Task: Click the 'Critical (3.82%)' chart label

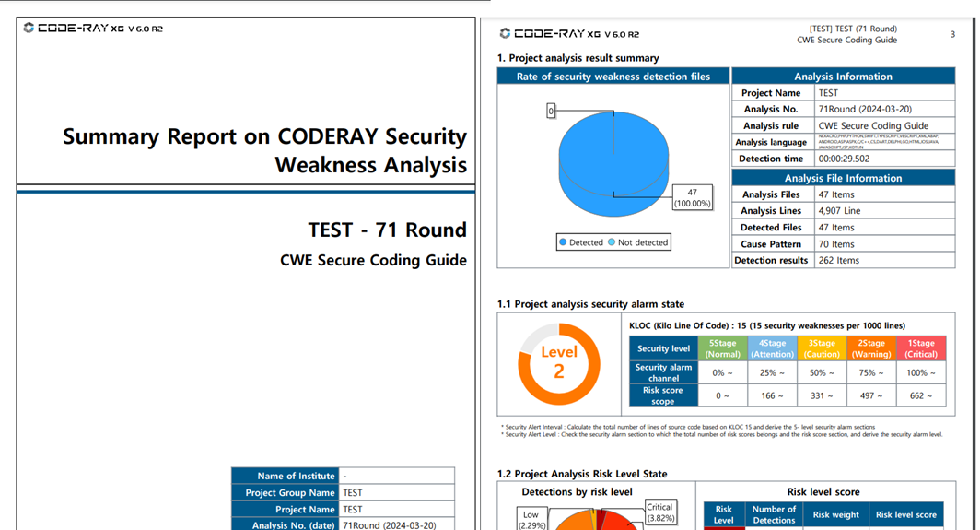Action: (x=660, y=512)
